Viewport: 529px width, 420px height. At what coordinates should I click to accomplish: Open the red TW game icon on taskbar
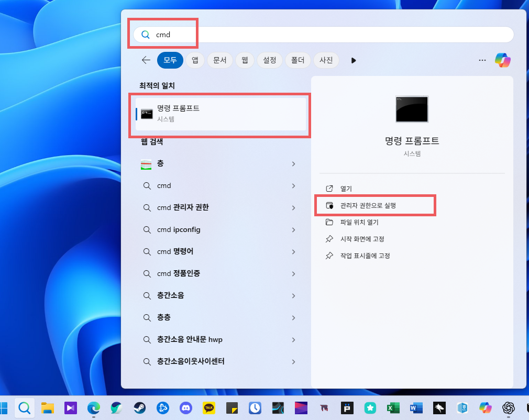(x=324, y=408)
